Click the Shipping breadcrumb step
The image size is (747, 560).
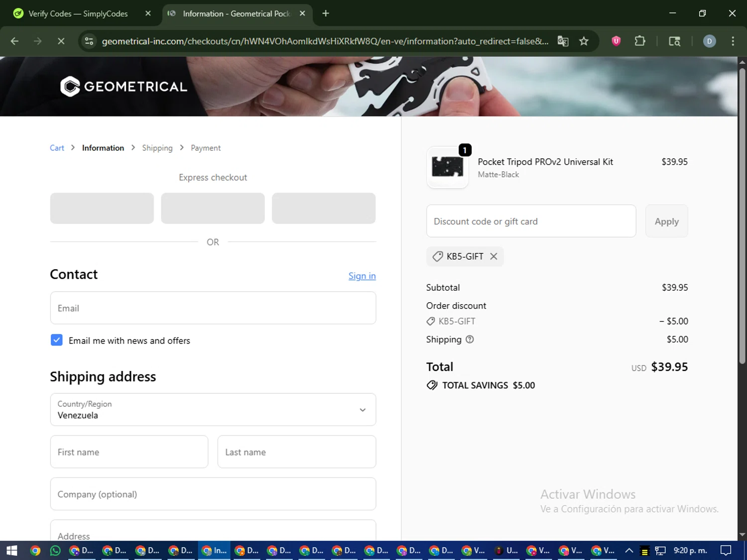pyautogui.click(x=157, y=148)
